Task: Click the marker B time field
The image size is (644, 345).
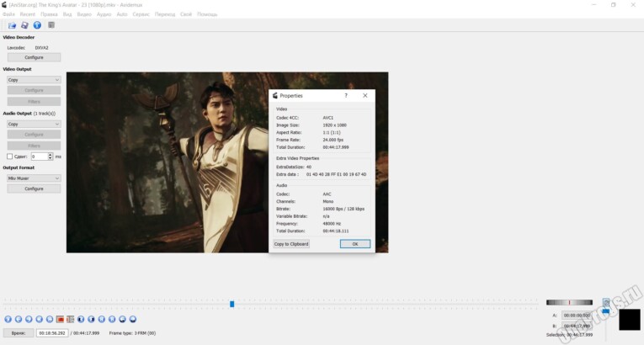Action: click(x=577, y=326)
